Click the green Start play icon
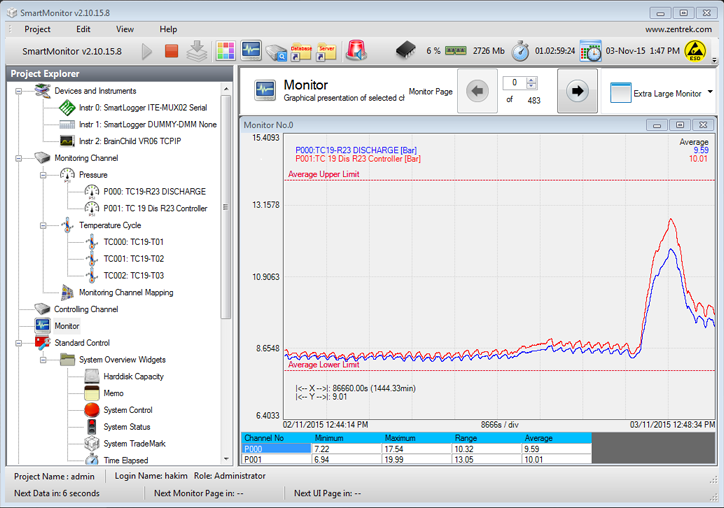Image resolution: width=724 pixels, height=508 pixels. (x=147, y=50)
